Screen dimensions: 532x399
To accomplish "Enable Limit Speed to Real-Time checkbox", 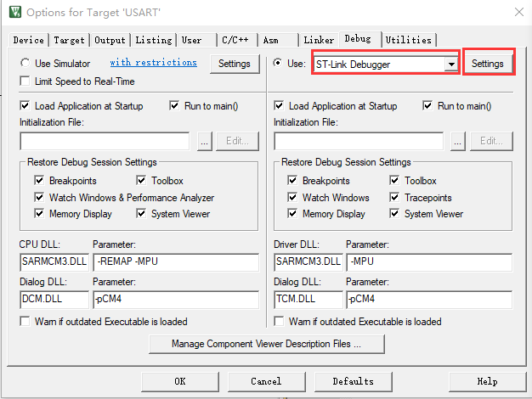I will pos(25,81).
